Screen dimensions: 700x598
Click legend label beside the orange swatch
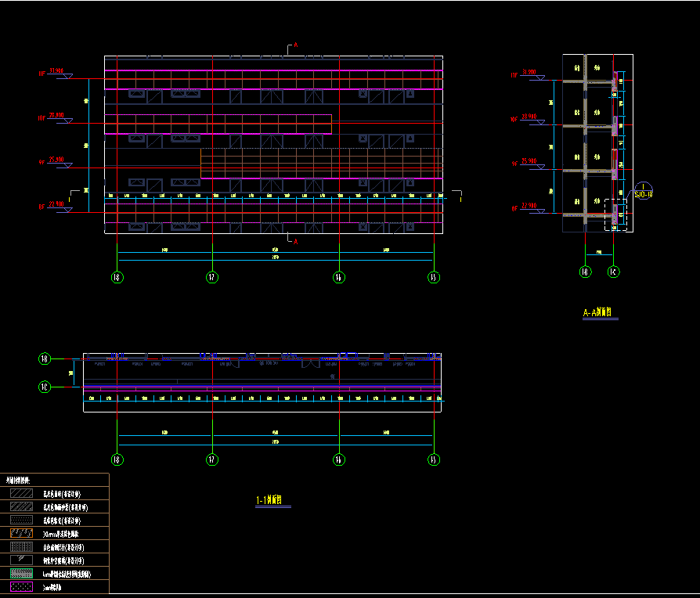point(61,534)
